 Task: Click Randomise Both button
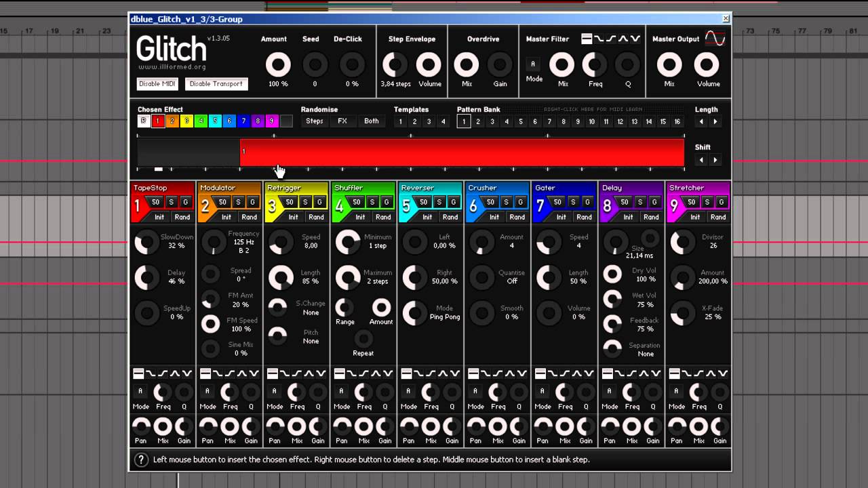pyautogui.click(x=372, y=121)
